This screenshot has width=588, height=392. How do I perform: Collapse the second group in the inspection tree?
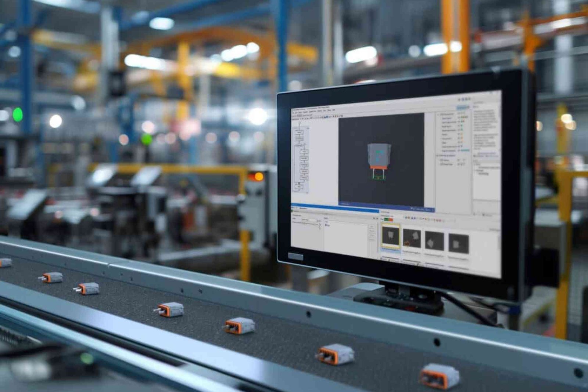coord(437,155)
